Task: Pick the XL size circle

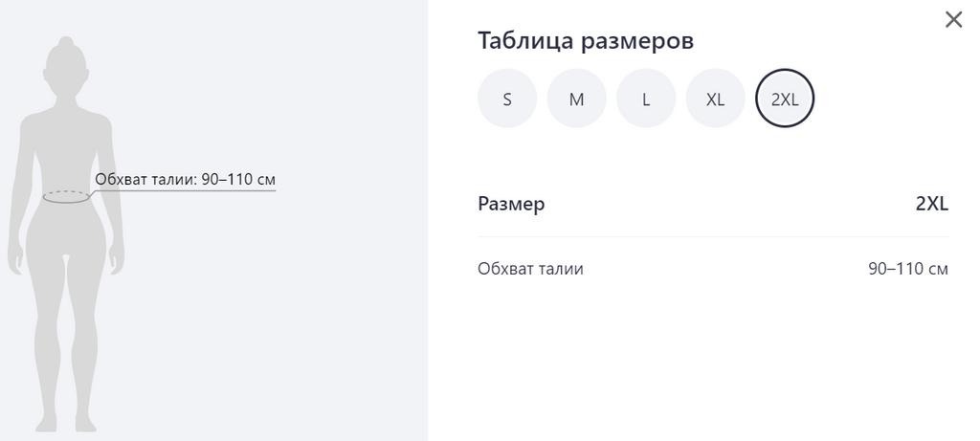Action: coord(715,99)
